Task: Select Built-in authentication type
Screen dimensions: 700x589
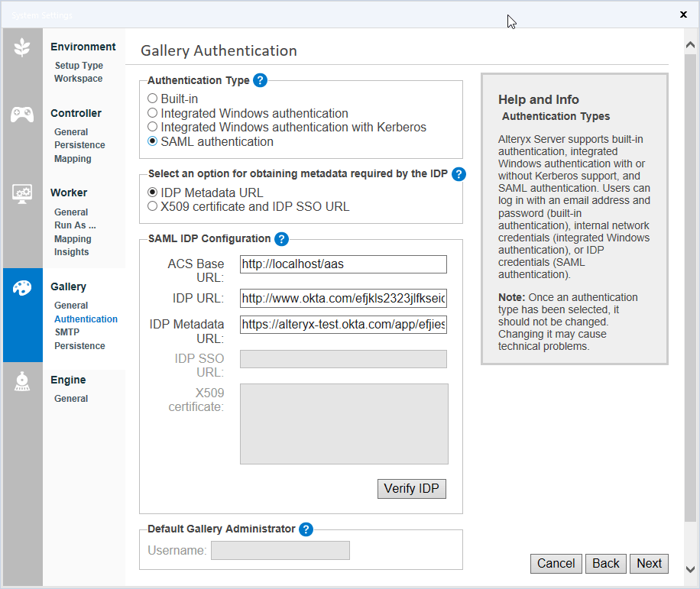Action: tap(153, 99)
